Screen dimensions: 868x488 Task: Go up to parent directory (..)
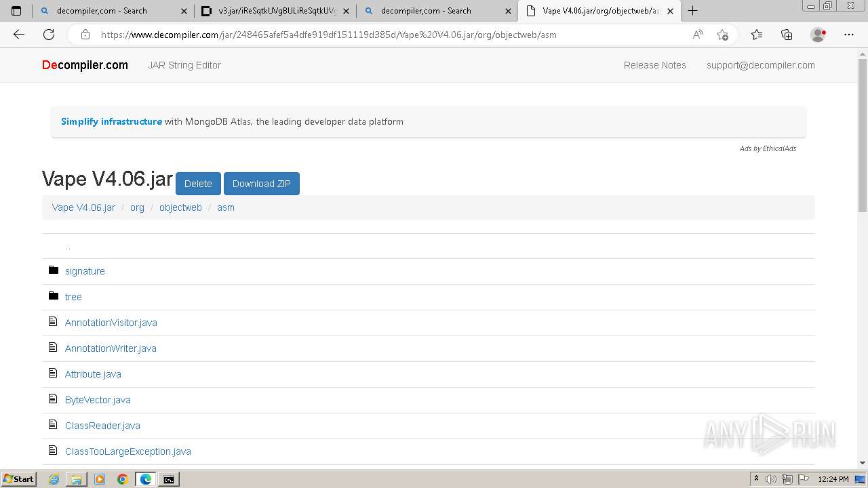coord(68,247)
